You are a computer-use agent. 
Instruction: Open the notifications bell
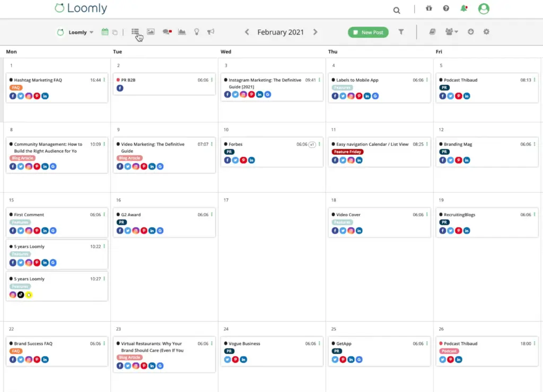(x=464, y=8)
